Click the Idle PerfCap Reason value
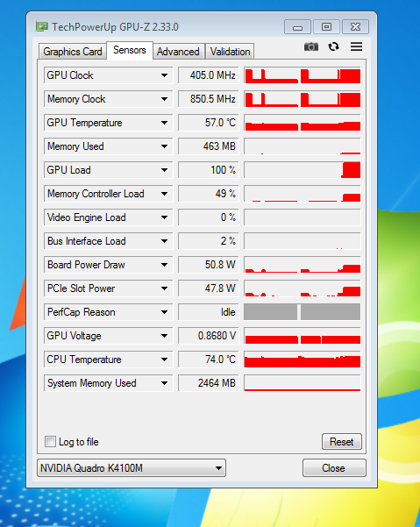 209,312
